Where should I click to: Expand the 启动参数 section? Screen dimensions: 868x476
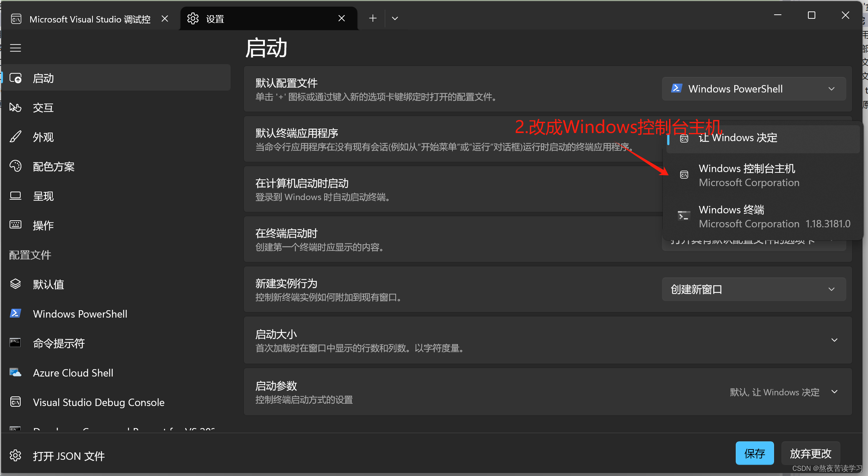(834, 392)
